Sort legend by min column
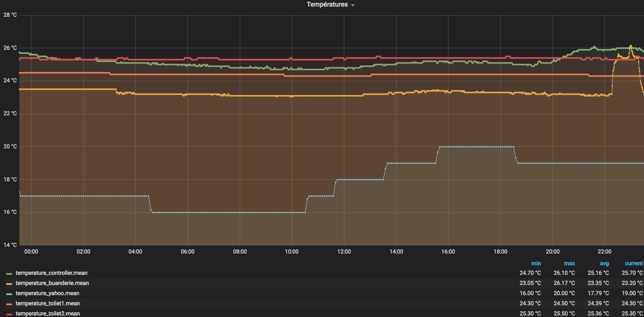The width and height of the screenshot is (644, 317). [536, 263]
